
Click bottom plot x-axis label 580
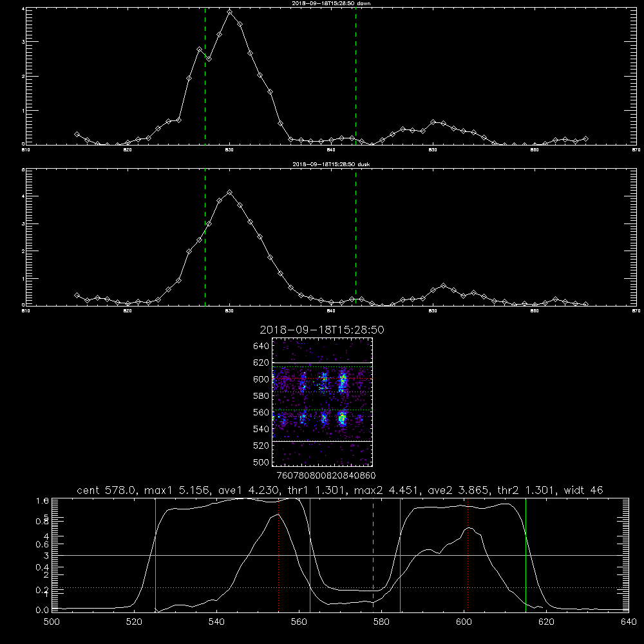point(381,622)
